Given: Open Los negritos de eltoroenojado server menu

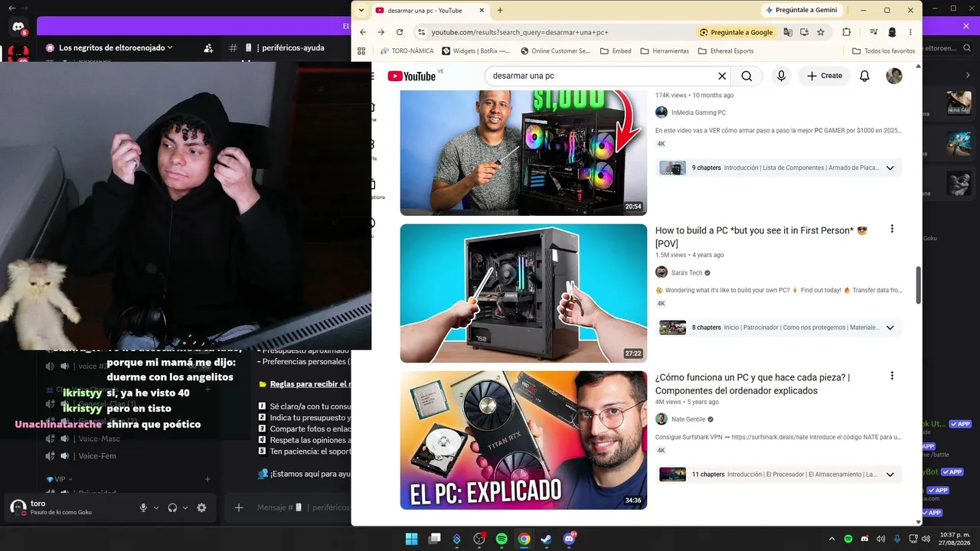Looking at the screenshot, I should 116,47.
